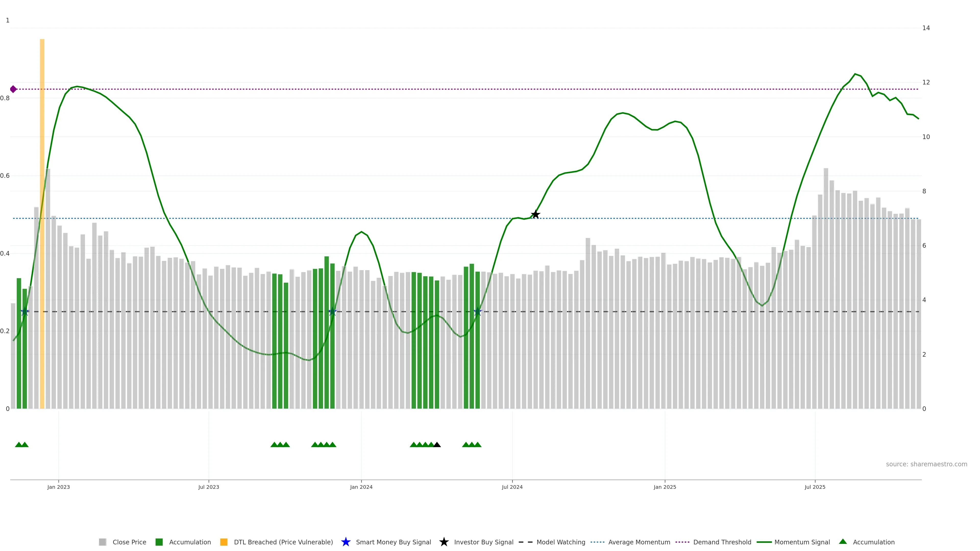Click the gray Close Price legend square
This screenshot has width=980, height=551.
102,542
